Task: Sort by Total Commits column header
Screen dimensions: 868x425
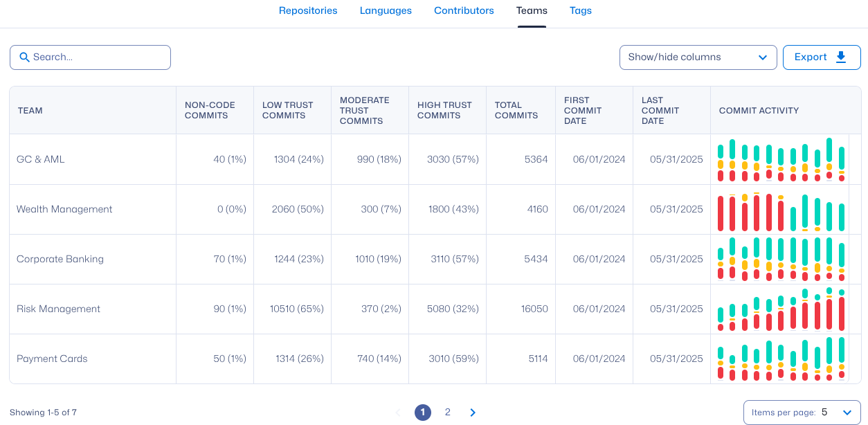Action: point(516,111)
